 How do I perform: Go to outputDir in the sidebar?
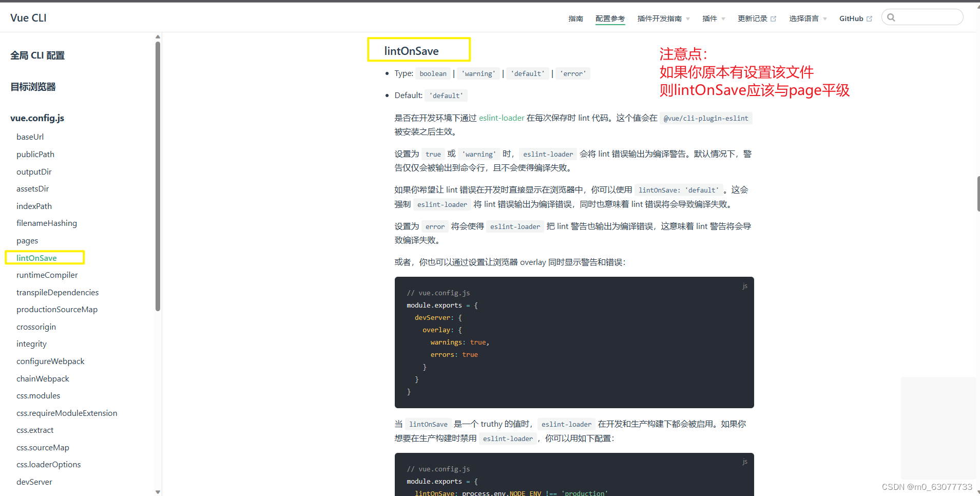pyautogui.click(x=34, y=171)
